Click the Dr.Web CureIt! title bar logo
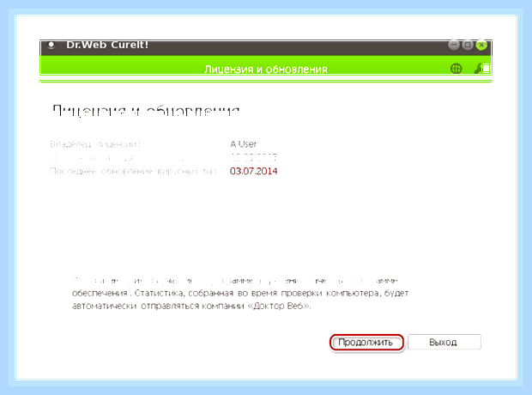Image resolution: width=532 pixels, height=395 pixels. 51,45
